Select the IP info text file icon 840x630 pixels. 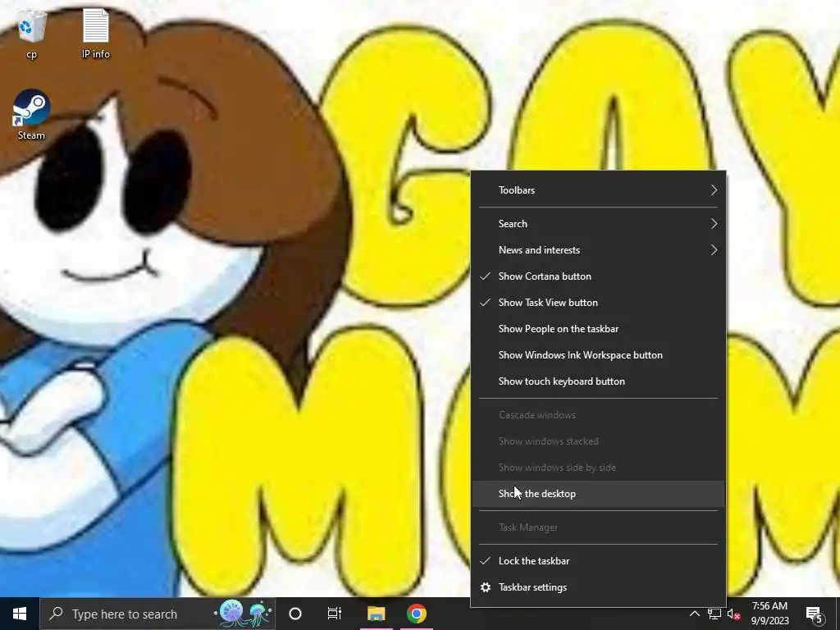pyautogui.click(x=95, y=33)
